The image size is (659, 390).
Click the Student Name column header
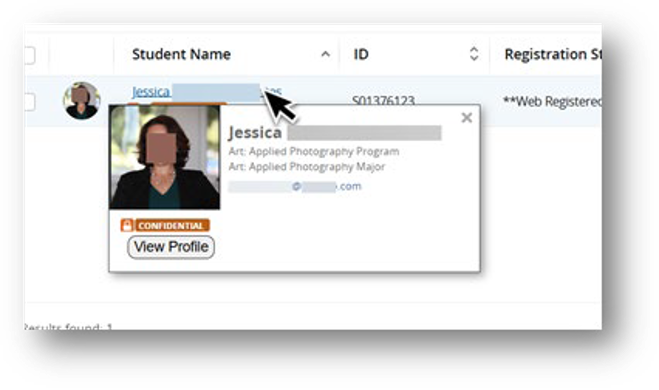coord(181,54)
